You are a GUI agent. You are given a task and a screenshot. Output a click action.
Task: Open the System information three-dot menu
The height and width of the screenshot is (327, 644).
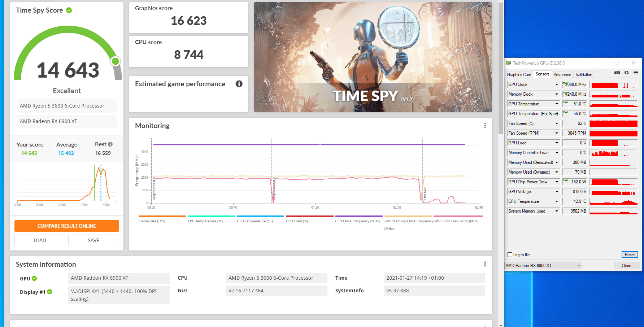point(485,264)
